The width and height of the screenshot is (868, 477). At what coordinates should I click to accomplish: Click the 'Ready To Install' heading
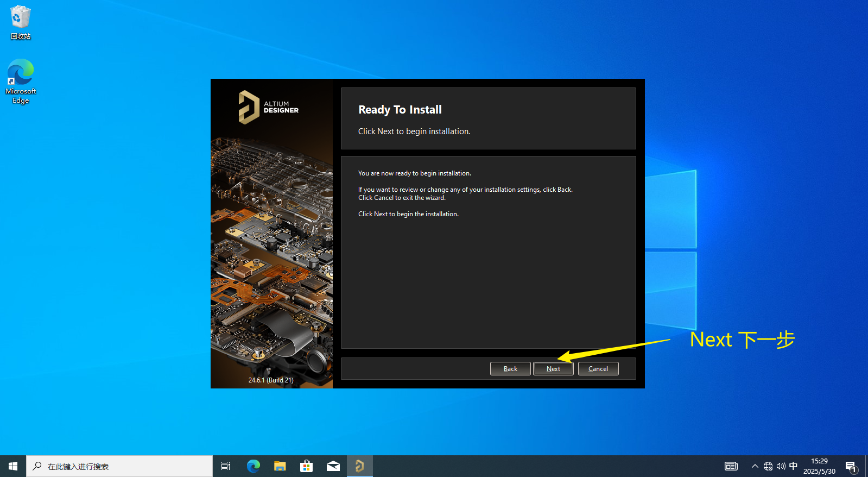[400, 110]
